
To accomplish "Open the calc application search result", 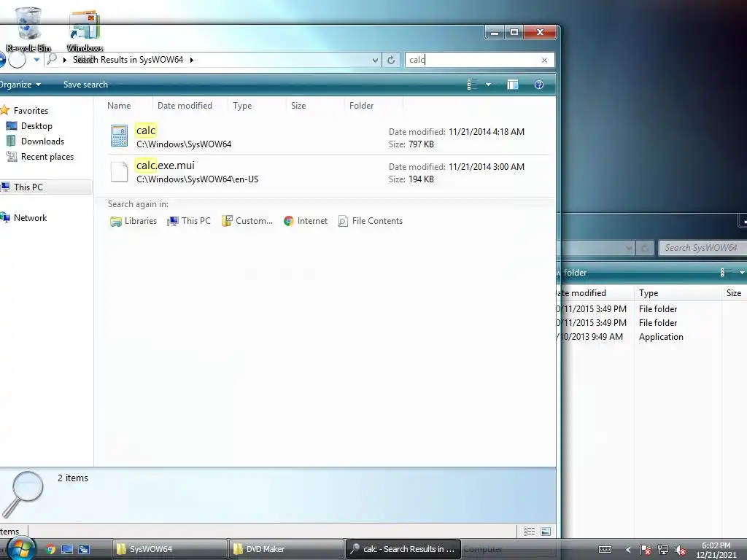I will [x=329, y=136].
